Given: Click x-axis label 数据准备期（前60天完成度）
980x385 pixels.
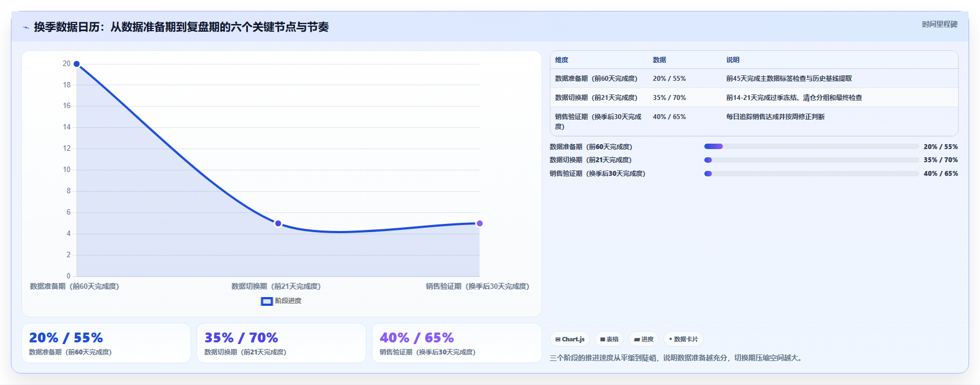Looking at the screenshot, I should [74, 286].
